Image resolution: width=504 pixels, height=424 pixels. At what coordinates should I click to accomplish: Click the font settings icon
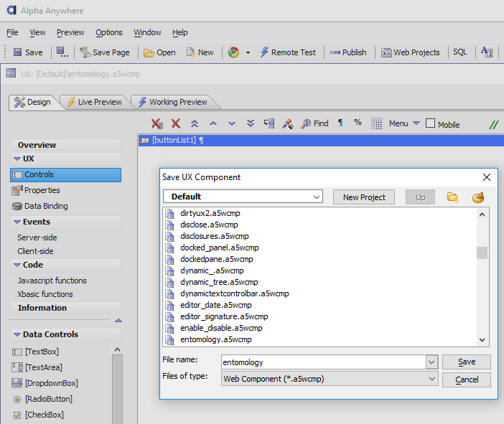pyautogui.click(x=487, y=52)
